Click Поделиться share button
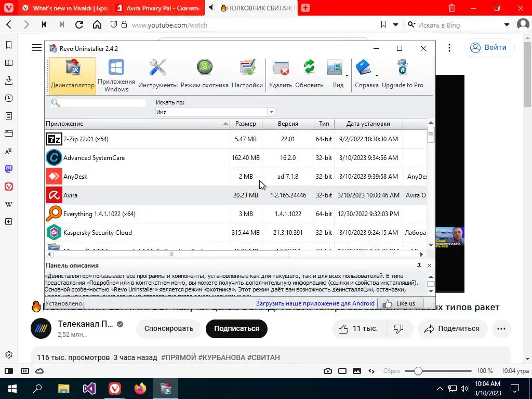The height and width of the screenshot is (399, 532). click(453, 328)
